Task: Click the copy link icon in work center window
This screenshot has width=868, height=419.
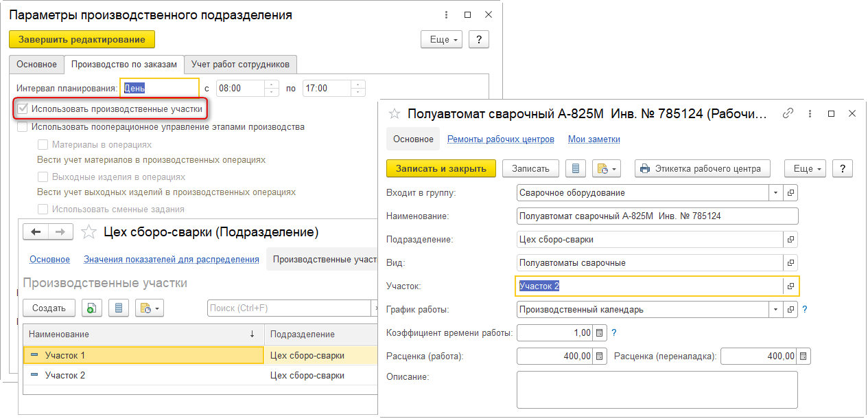Action: click(789, 113)
